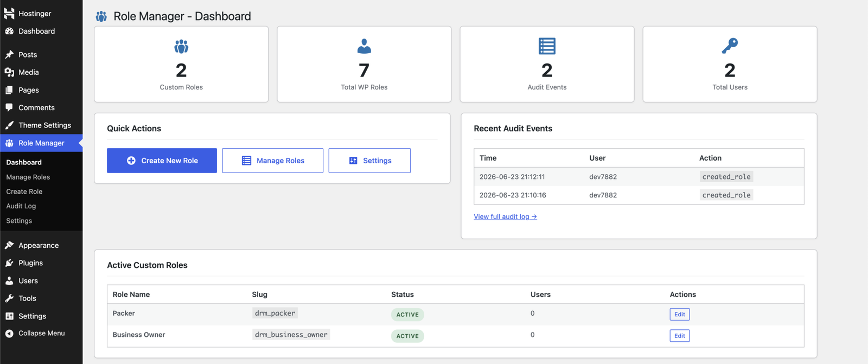This screenshot has height=364, width=868.
Task: Edit the Packer role
Action: pos(679,314)
